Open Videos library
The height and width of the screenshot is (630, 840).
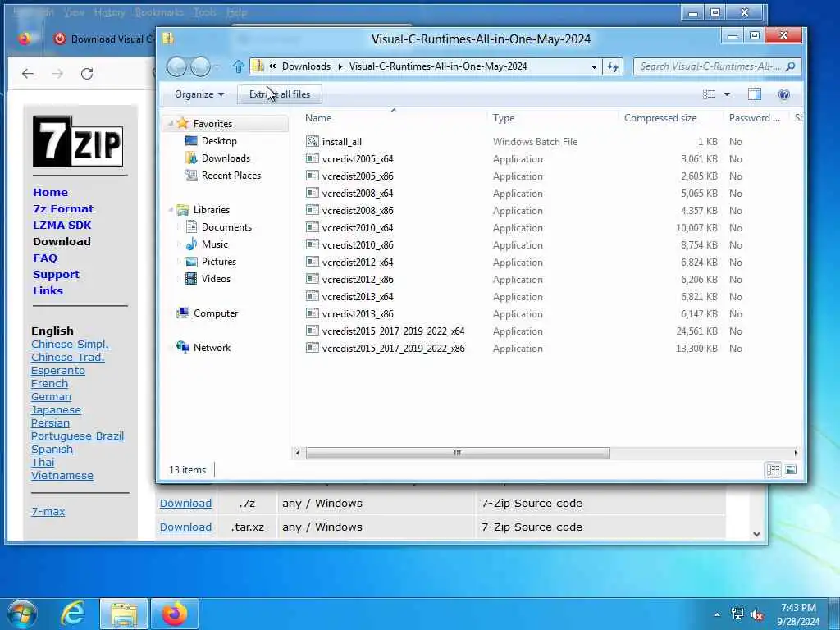point(216,279)
